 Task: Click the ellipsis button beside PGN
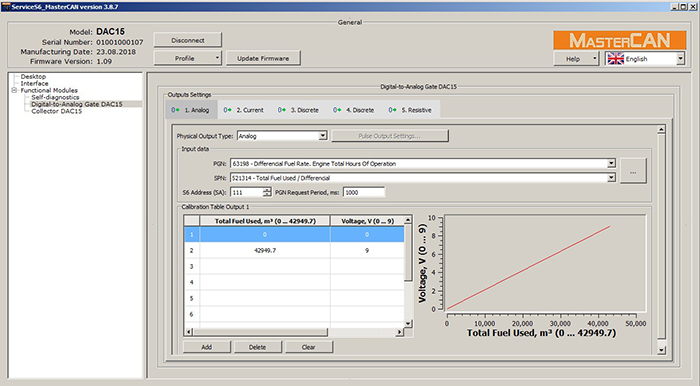click(633, 171)
